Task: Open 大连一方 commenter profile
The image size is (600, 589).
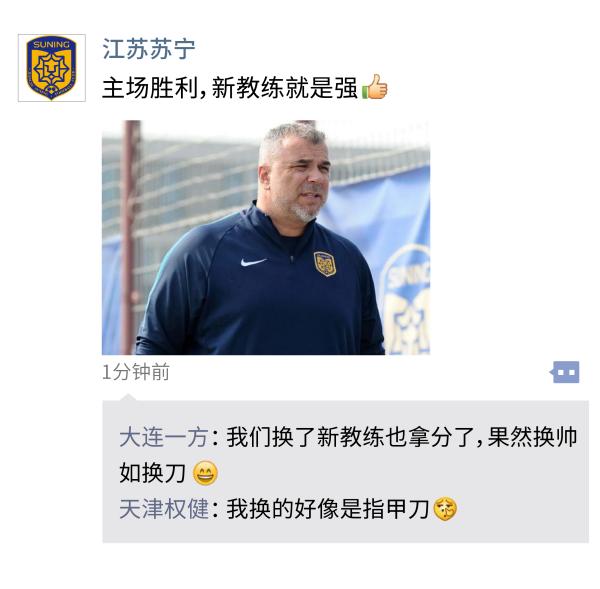Action: (x=164, y=437)
